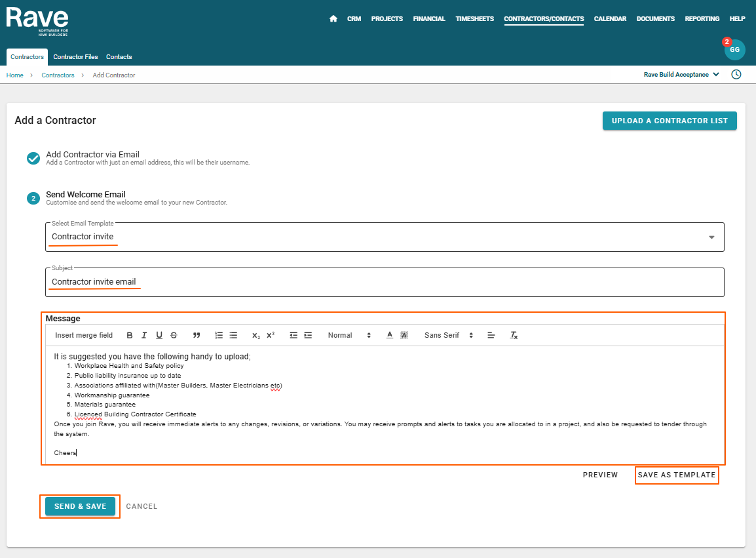Image resolution: width=756 pixels, height=558 pixels.
Task: Switch to the Contacts tab
Action: [119, 57]
